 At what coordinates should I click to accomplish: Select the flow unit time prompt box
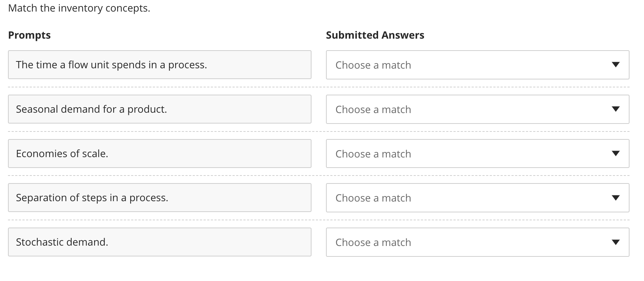tap(160, 65)
